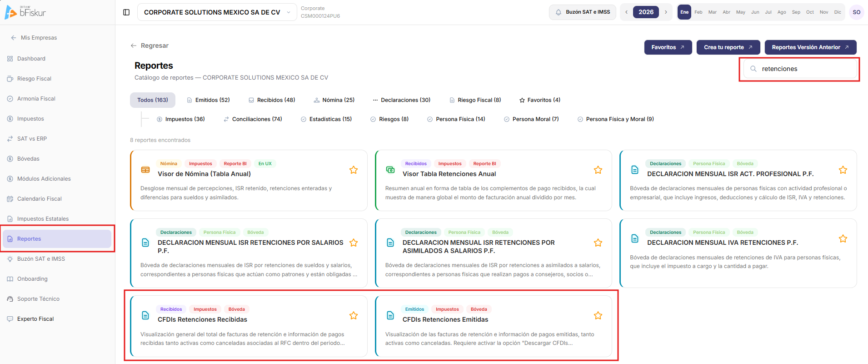Select Emitidos (52) filter tab
Screen dimensions: 868x364
(x=208, y=100)
